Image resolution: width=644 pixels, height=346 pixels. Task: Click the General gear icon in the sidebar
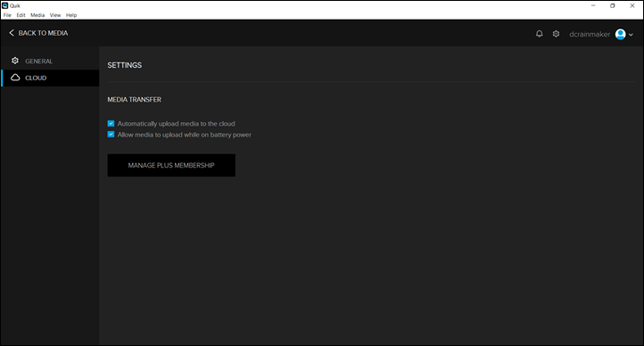[x=15, y=61]
